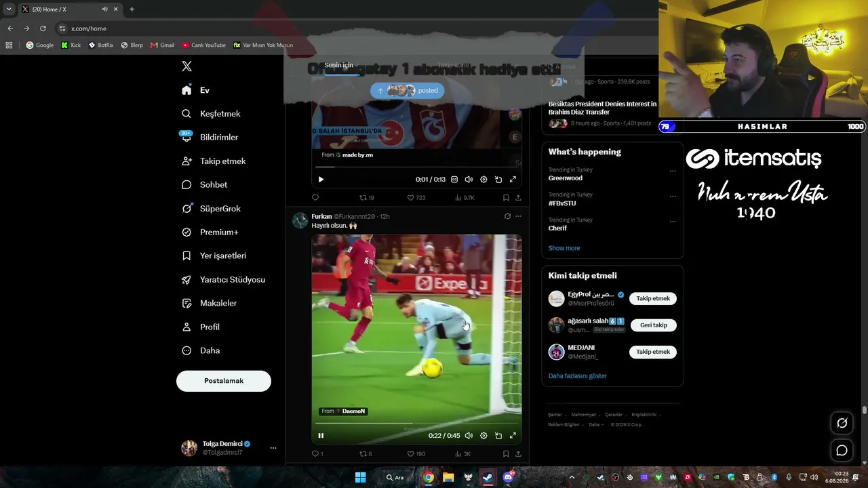Open options for Greenwood trend

click(x=673, y=171)
